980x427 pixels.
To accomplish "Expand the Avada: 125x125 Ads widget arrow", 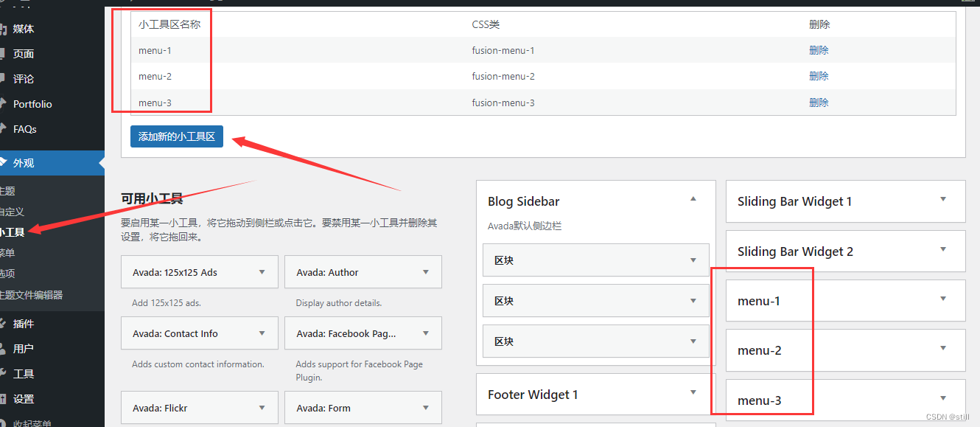I will pyautogui.click(x=262, y=272).
